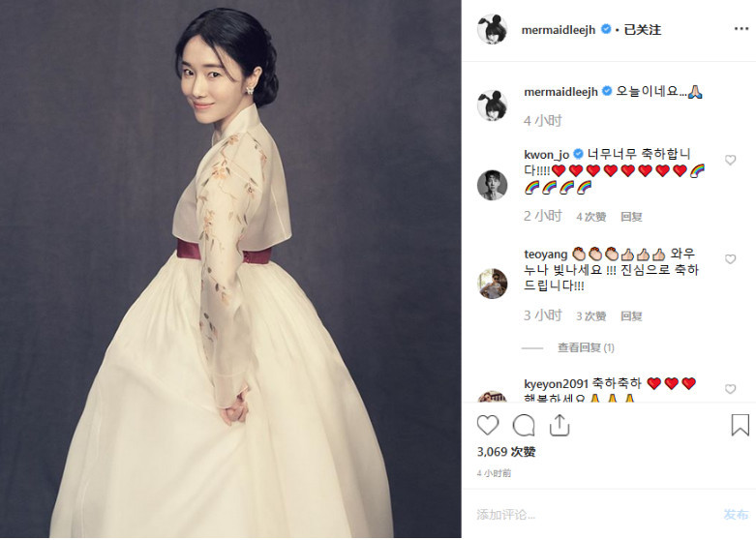Like teoyang's comment with the small heart
Image resolution: width=756 pixels, height=540 pixels.
[x=730, y=259]
